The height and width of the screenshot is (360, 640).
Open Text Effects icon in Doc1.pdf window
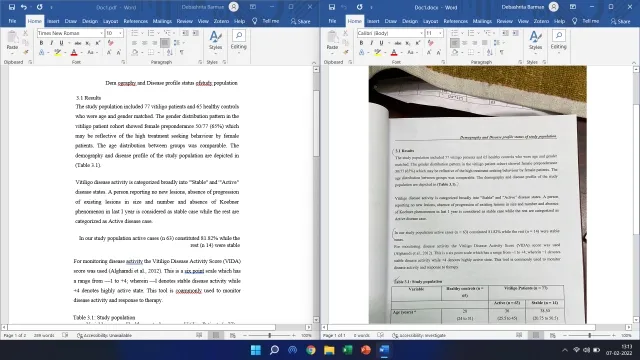[41, 52]
